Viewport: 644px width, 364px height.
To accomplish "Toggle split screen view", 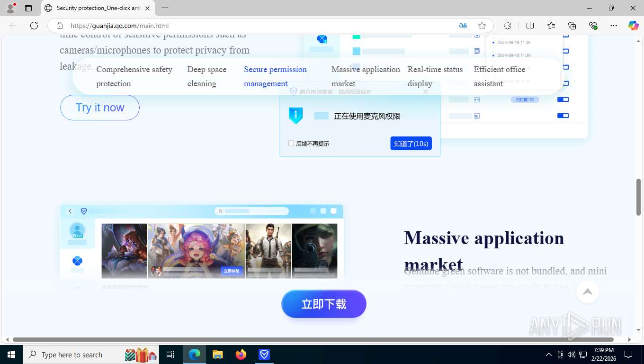I will [530, 26].
